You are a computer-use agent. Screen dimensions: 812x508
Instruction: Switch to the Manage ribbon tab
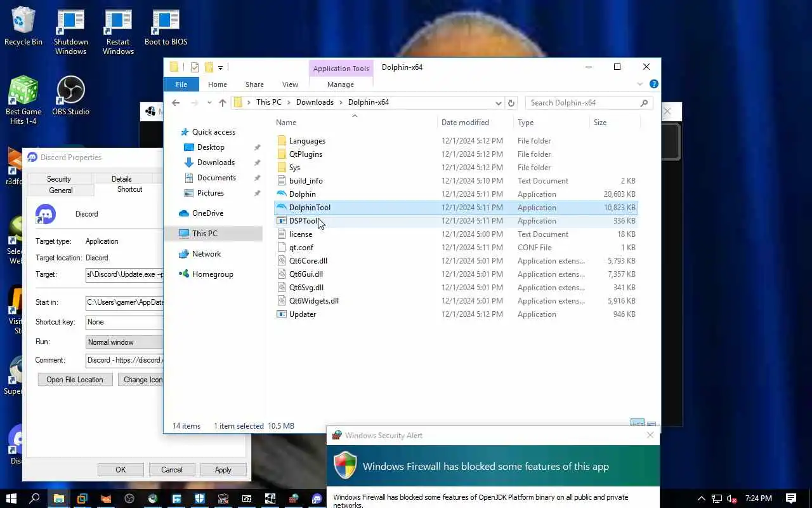341,84
